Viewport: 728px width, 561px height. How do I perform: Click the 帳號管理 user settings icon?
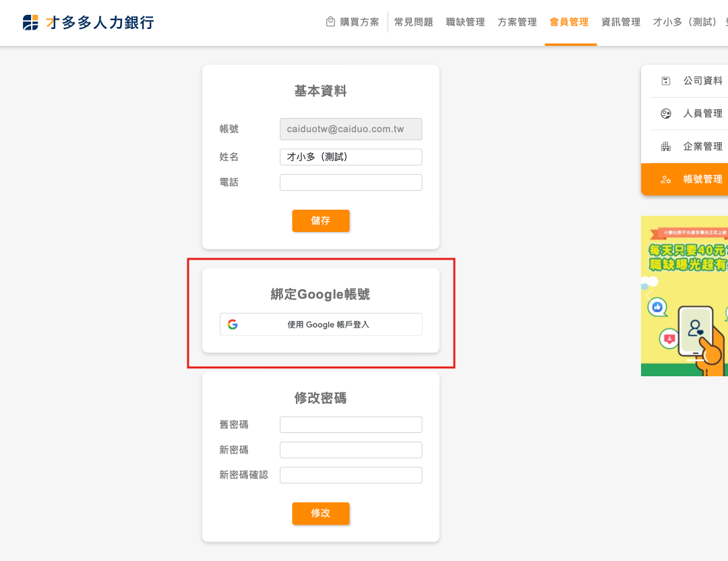(666, 179)
